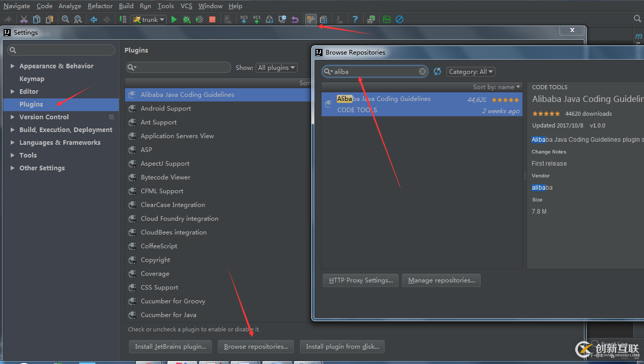Run with coverage icon in toolbar
The width and height of the screenshot is (644, 364).
200,19
